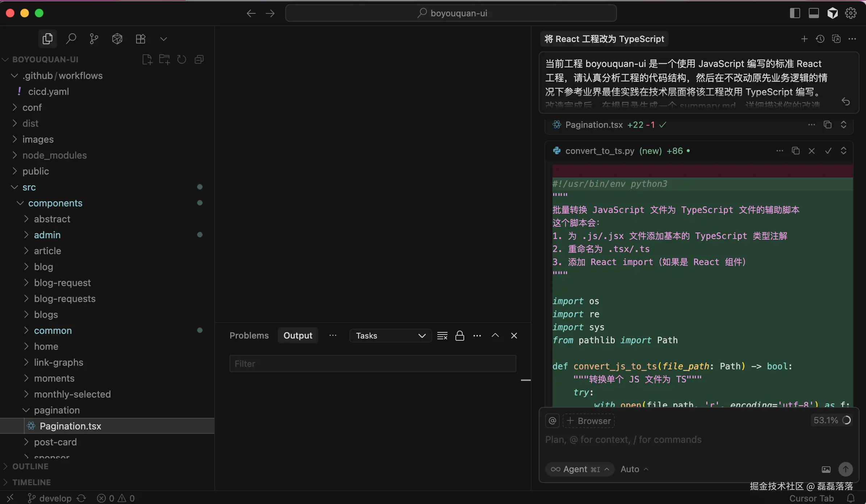The width and height of the screenshot is (866, 504).
Task: Click the Browser button in chat input
Action: click(589, 421)
